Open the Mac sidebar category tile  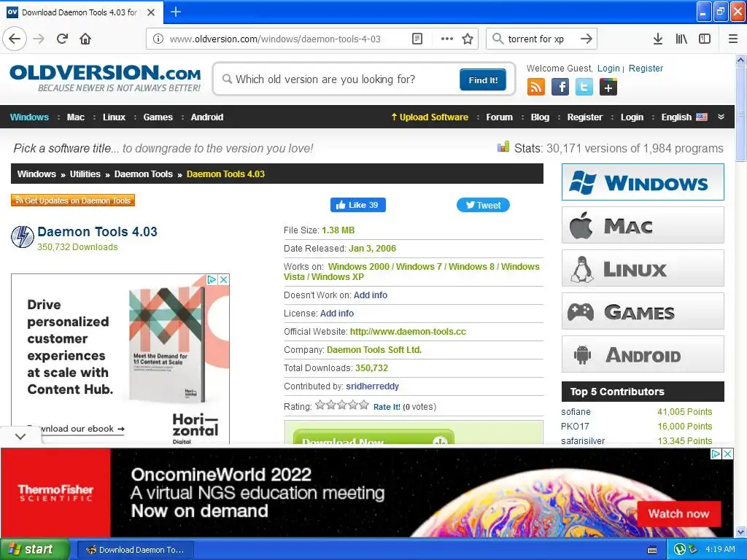(643, 225)
